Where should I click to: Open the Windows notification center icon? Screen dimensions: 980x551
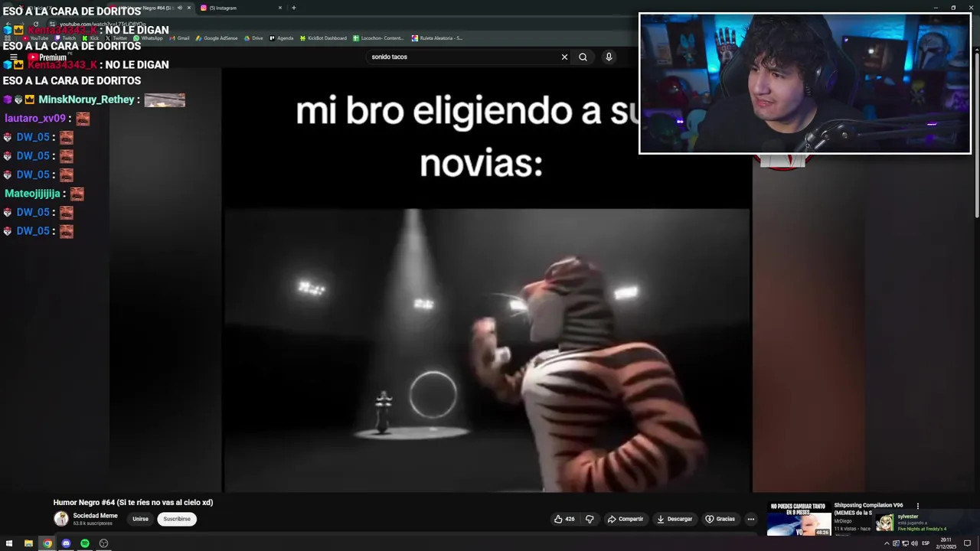click(x=967, y=543)
